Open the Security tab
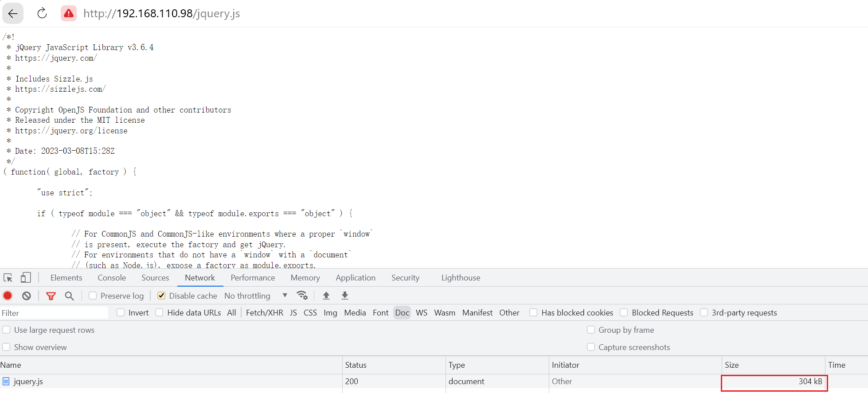Screen dimensions: 868x393 (405, 278)
